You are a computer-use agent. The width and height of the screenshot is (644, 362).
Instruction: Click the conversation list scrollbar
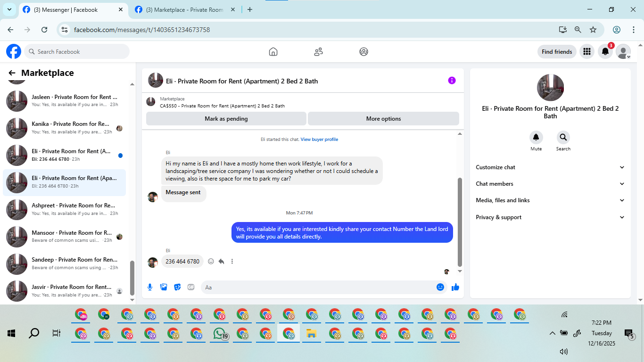132,278
